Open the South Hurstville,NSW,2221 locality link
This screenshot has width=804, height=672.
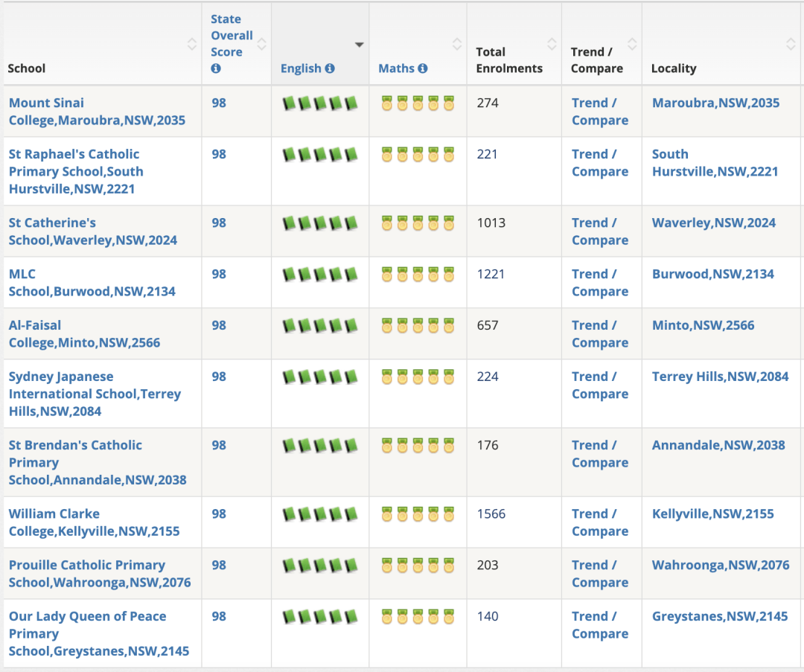coord(715,162)
